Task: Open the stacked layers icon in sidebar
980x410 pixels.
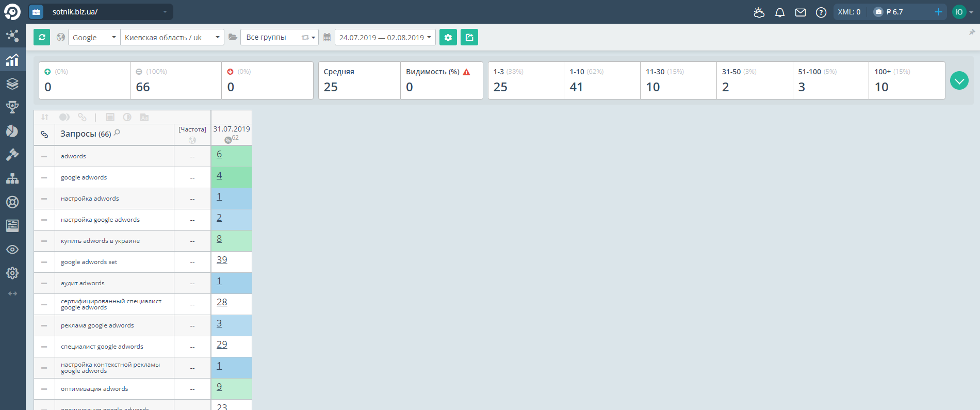Action: pos(12,84)
